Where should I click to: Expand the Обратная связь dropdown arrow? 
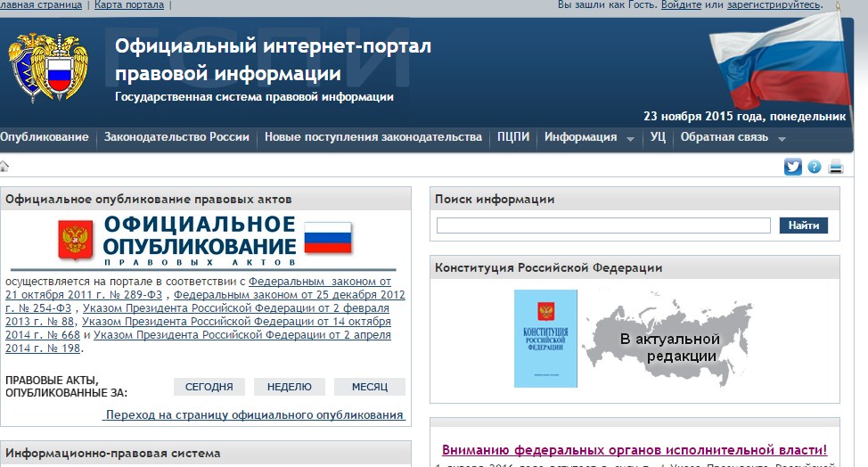(x=782, y=139)
